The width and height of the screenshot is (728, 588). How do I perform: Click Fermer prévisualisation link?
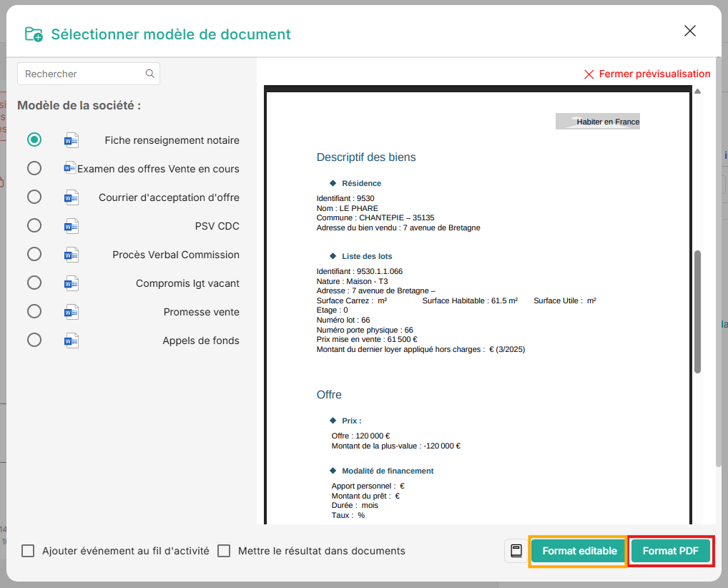click(647, 74)
